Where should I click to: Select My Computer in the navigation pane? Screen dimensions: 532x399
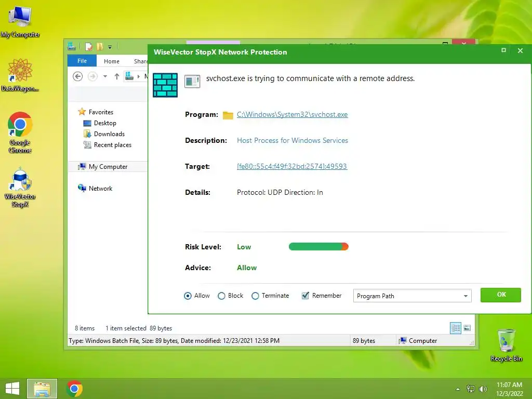[x=103, y=167]
